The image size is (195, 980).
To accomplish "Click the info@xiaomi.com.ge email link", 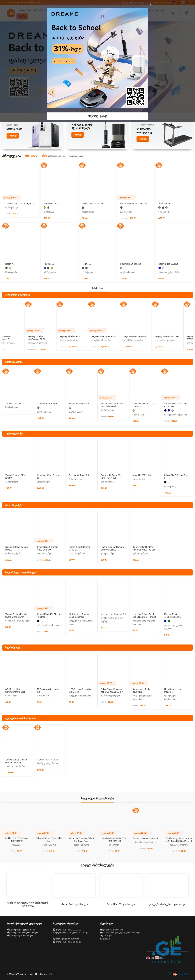I will 78,932.
